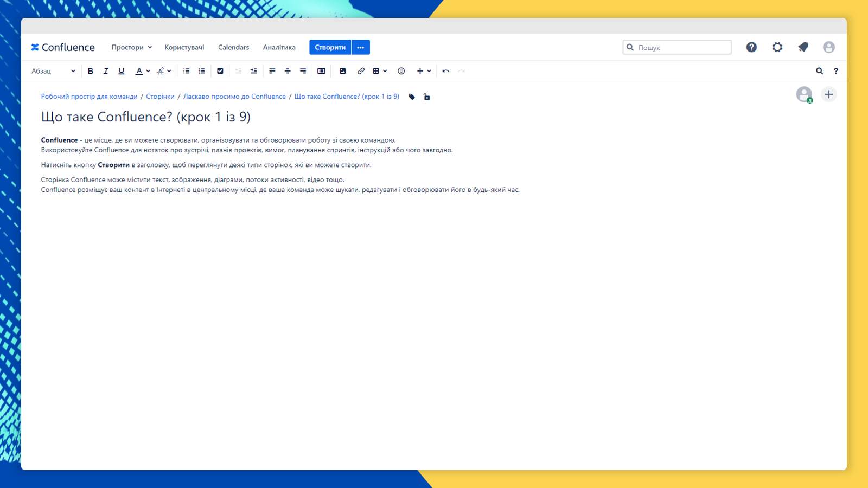Screen dimensions: 868x488
Task: Open the page labels tag icon
Action: [412, 97]
